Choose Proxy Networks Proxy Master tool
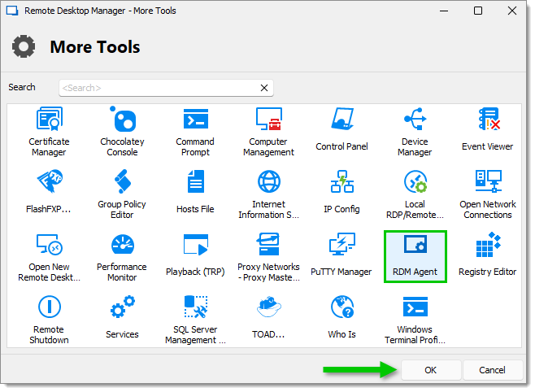 coord(268,256)
